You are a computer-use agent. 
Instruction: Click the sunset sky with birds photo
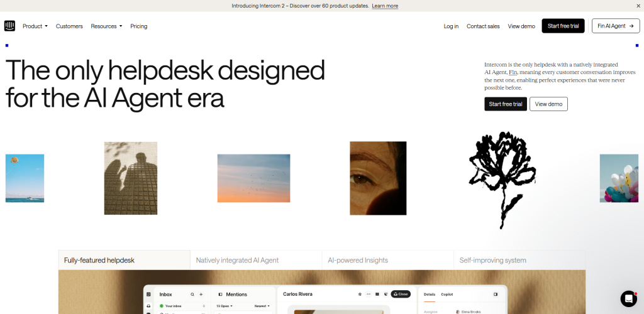click(x=253, y=178)
